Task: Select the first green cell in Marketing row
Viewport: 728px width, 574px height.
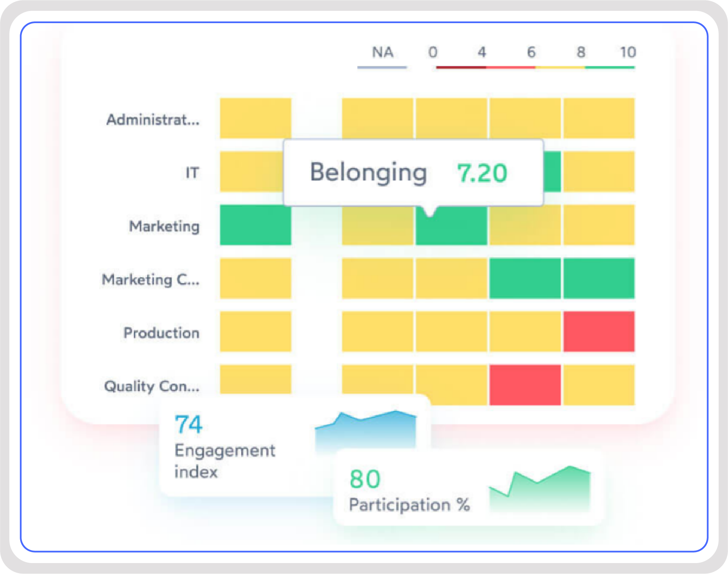Action: point(255,225)
